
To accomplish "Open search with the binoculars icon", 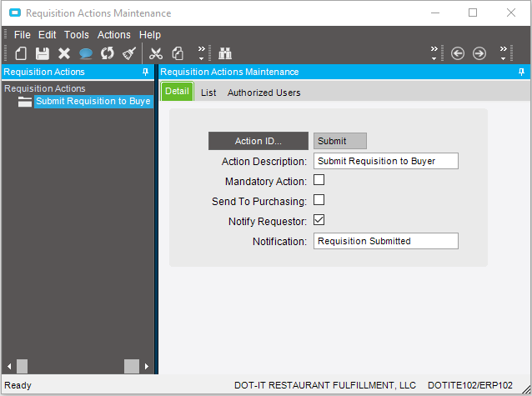I will (x=225, y=53).
